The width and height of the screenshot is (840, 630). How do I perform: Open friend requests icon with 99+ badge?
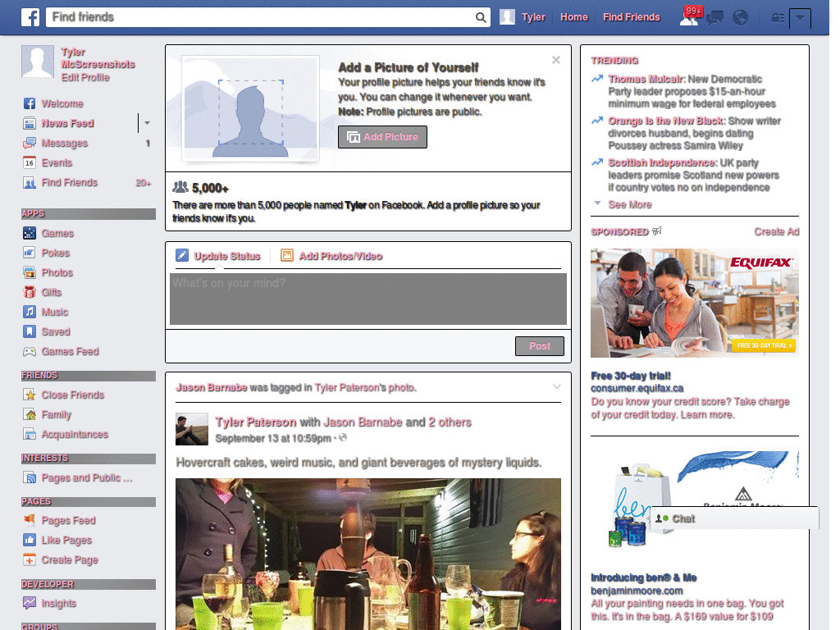(x=689, y=16)
